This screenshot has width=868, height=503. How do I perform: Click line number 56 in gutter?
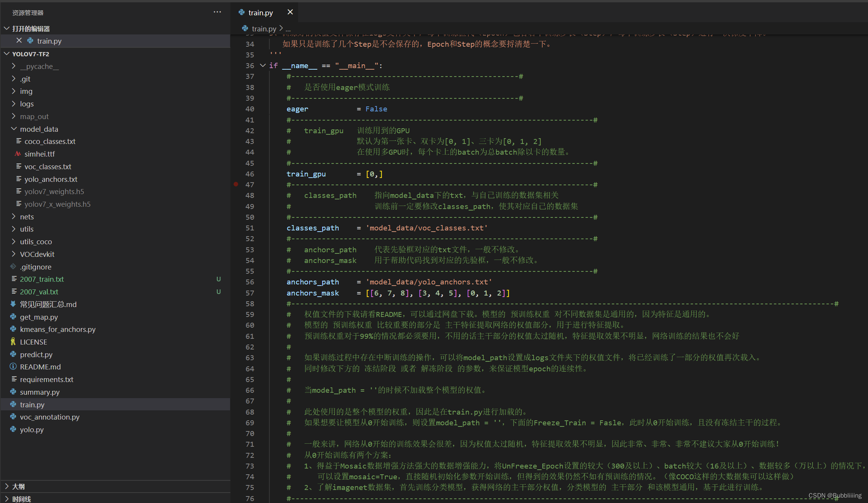coord(250,282)
